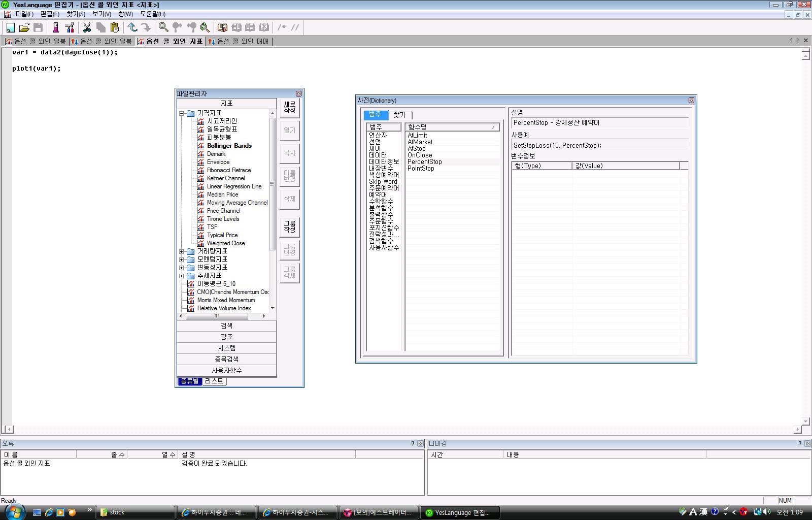Click the stock taskbar button

(136, 512)
